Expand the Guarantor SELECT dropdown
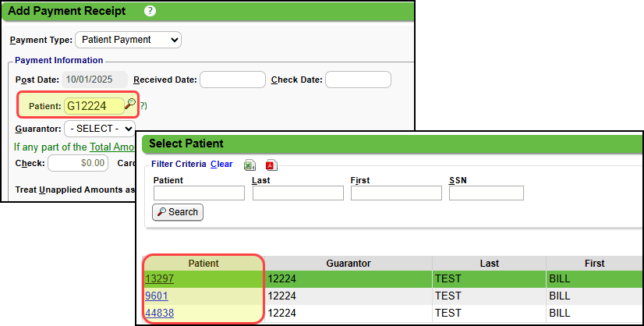 click(x=100, y=128)
